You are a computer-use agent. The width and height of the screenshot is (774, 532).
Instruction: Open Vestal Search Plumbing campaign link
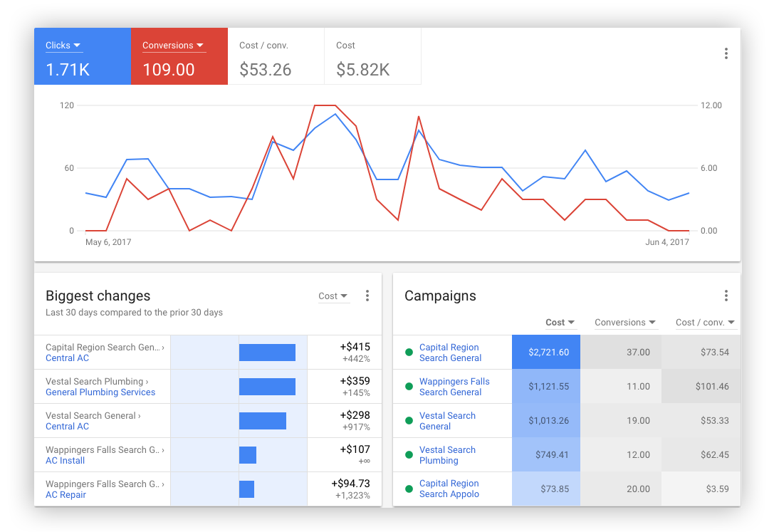(447, 454)
